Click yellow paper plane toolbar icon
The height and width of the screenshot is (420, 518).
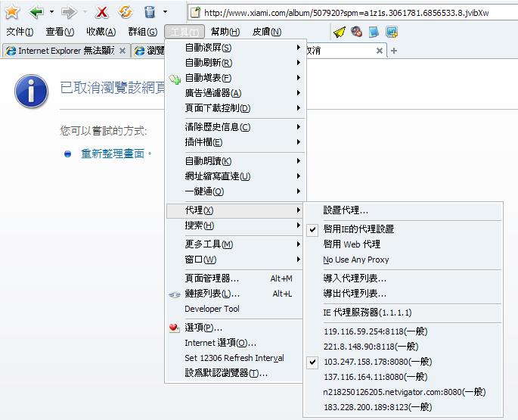[x=340, y=32]
